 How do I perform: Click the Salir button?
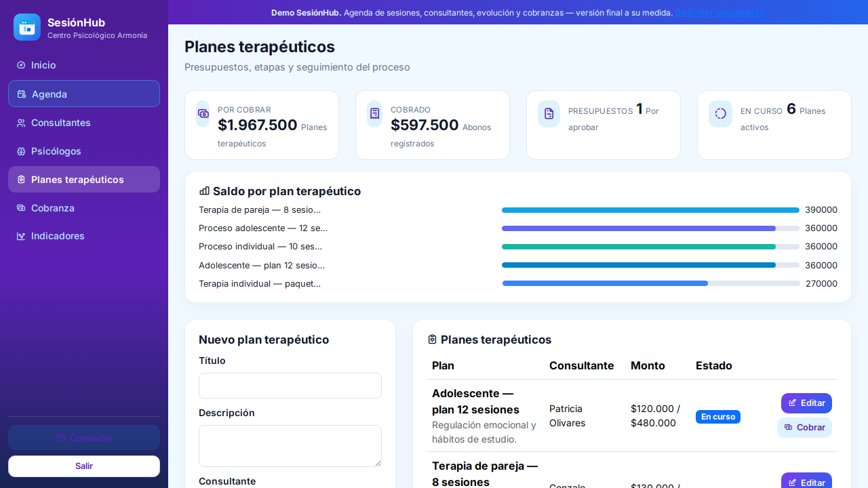(x=84, y=466)
